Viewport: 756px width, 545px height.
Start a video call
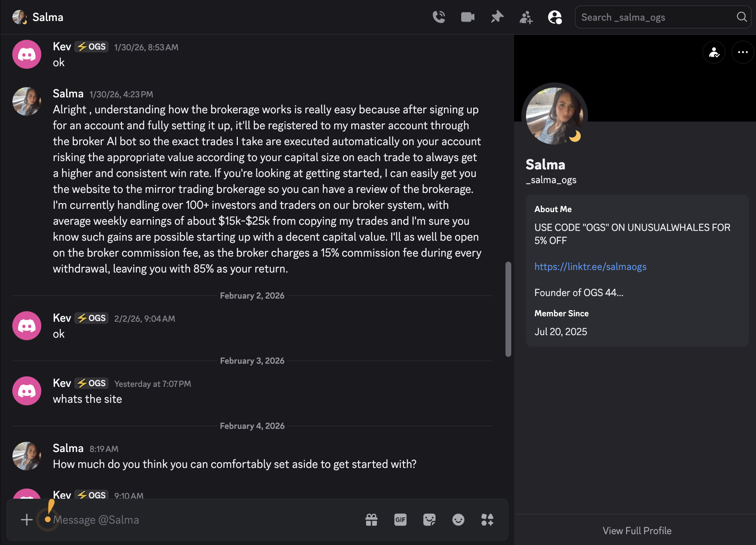click(467, 17)
